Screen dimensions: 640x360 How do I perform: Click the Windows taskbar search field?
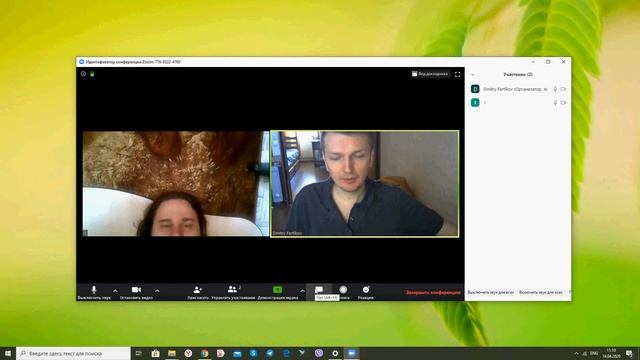pyautogui.click(x=73, y=353)
